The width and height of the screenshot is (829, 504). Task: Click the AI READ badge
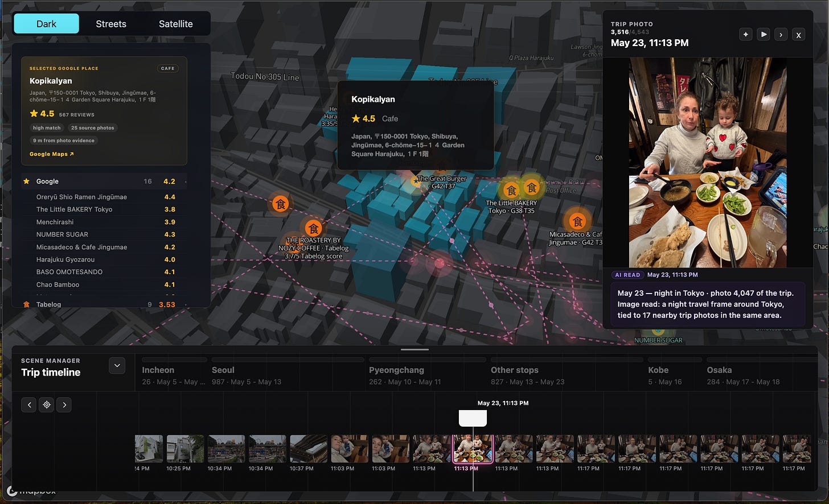[x=627, y=275]
